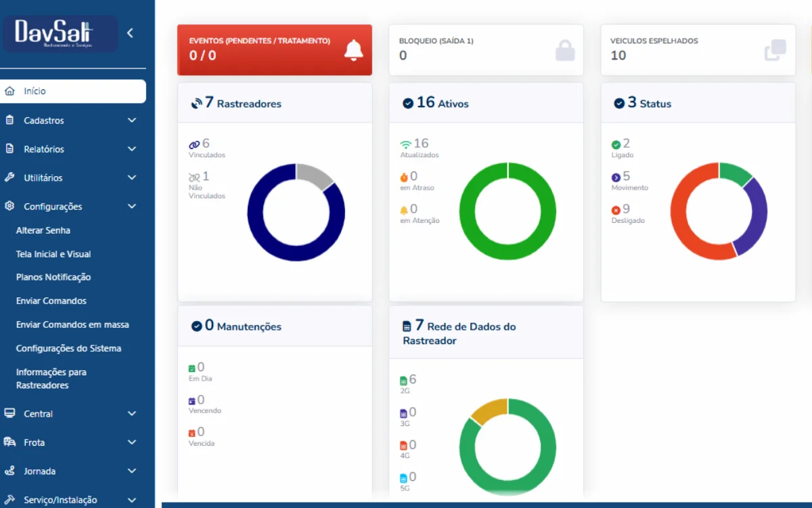
Task: Click the calendar icon above Vencendo
Action: [x=192, y=401]
